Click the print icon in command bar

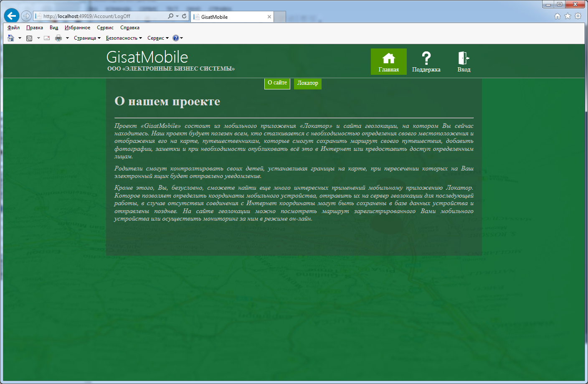point(58,38)
